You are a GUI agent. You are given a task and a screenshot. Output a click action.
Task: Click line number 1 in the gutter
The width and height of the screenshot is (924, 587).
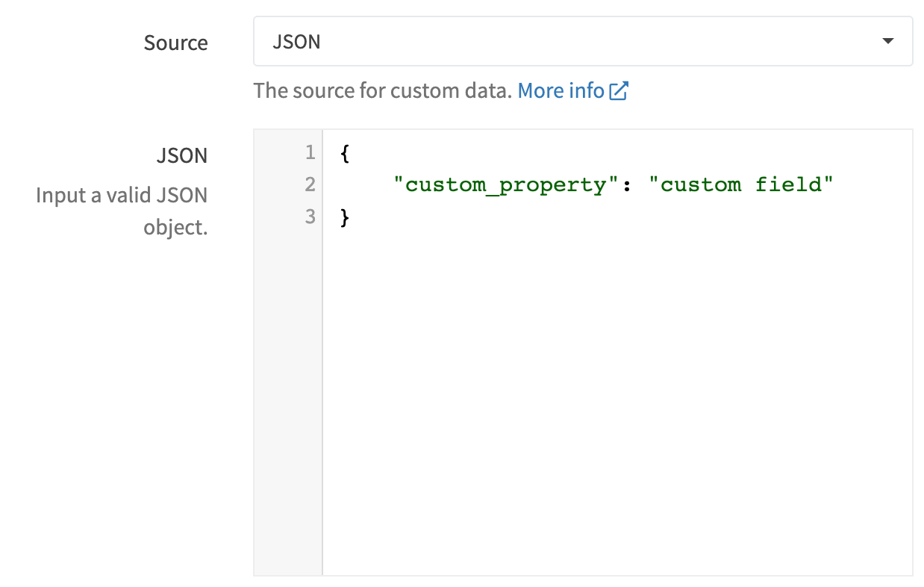point(310,153)
